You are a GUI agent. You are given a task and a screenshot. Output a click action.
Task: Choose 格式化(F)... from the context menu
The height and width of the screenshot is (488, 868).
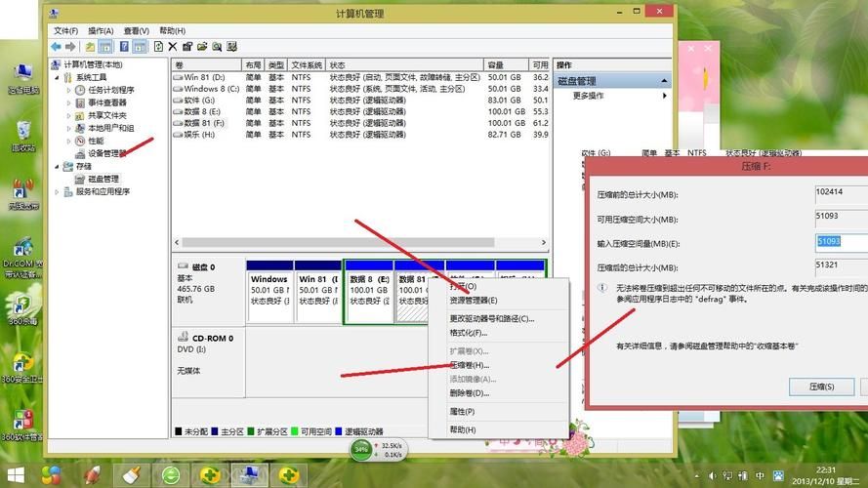tap(498, 333)
